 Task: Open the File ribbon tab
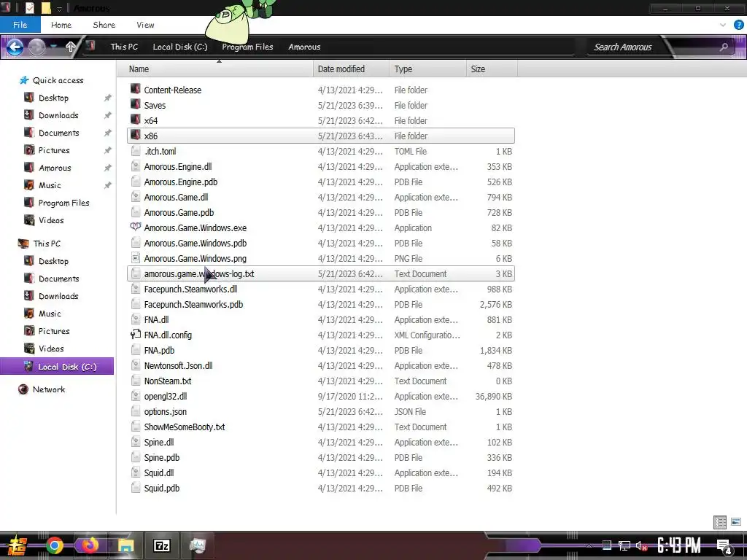click(20, 25)
